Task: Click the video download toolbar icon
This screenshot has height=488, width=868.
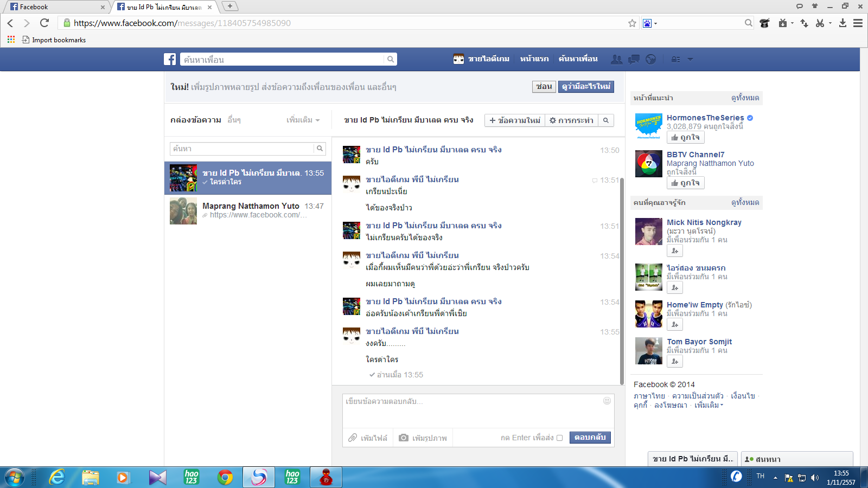Action: click(783, 23)
